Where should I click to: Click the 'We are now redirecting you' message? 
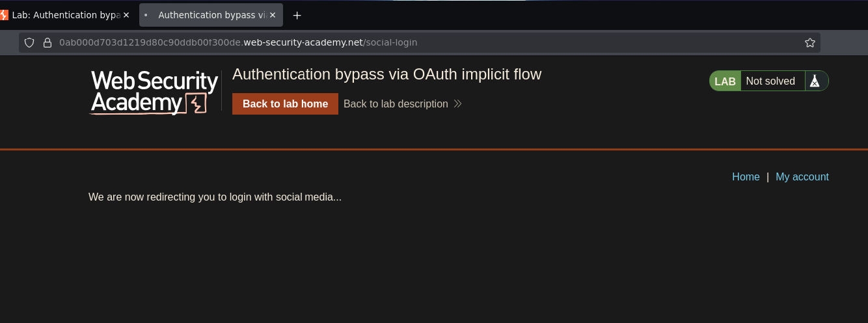(215, 197)
